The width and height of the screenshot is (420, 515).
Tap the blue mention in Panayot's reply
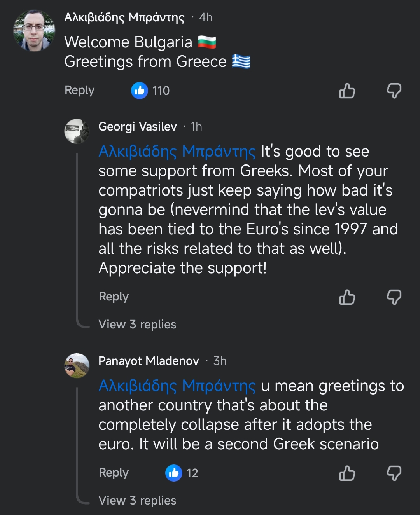(x=177, y=386)
